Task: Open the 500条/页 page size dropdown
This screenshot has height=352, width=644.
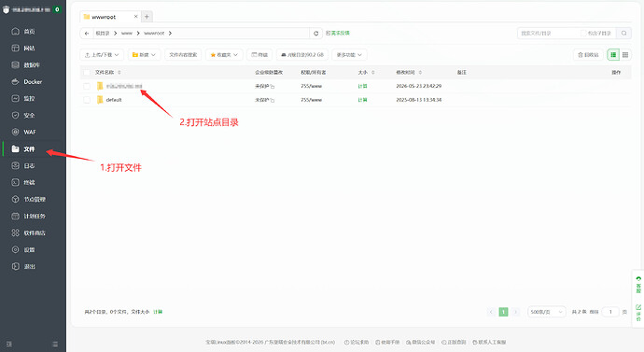Action: coord(546,312)
